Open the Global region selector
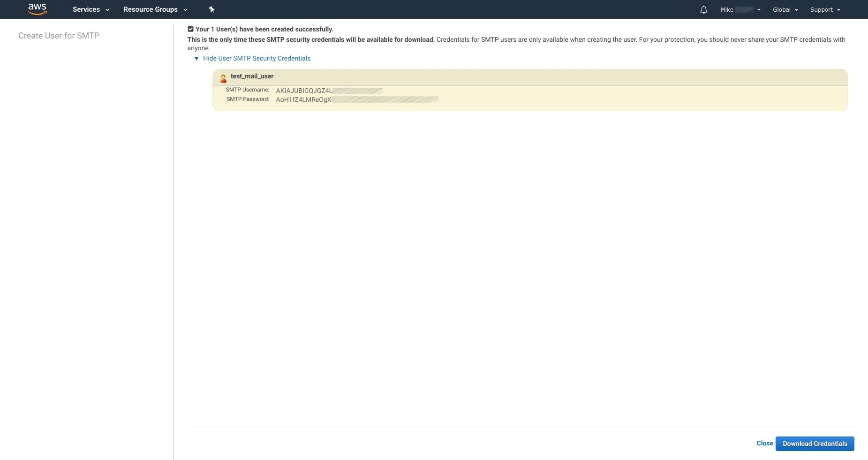 click(785, 9)
